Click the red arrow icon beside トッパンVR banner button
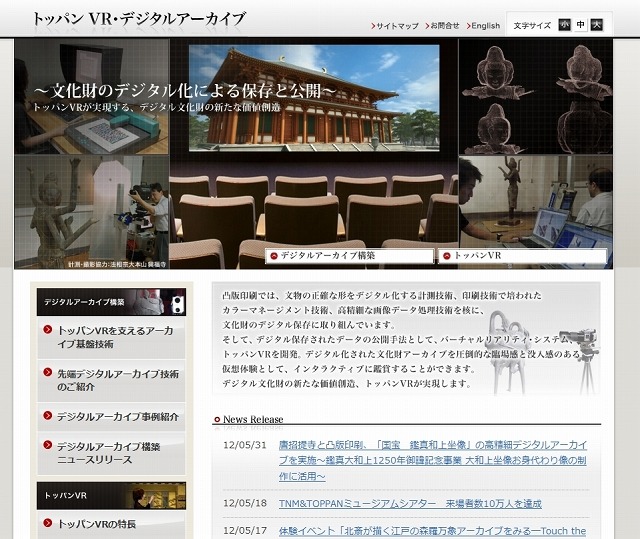 (447, 256)
